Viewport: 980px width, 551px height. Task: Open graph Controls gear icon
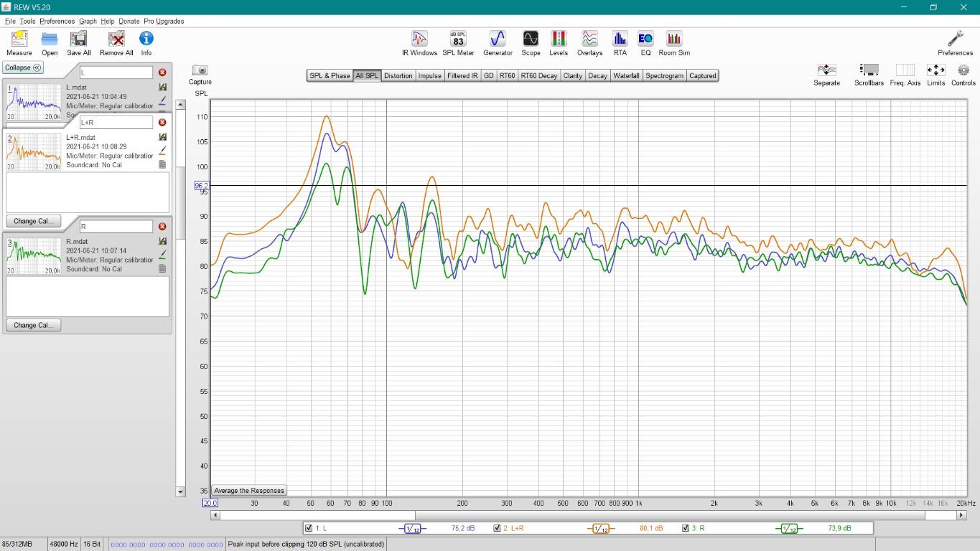click(x=963, y=75)
